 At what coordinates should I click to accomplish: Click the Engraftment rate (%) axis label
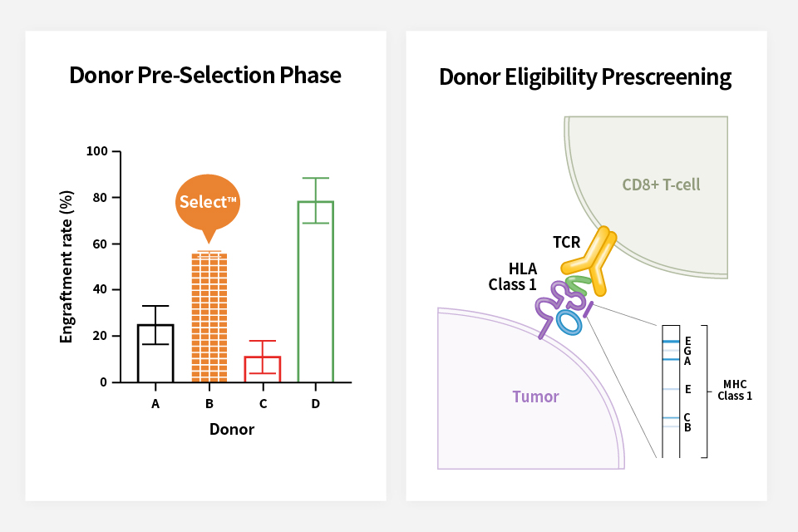pyautogui.click(x=66, y=268)
